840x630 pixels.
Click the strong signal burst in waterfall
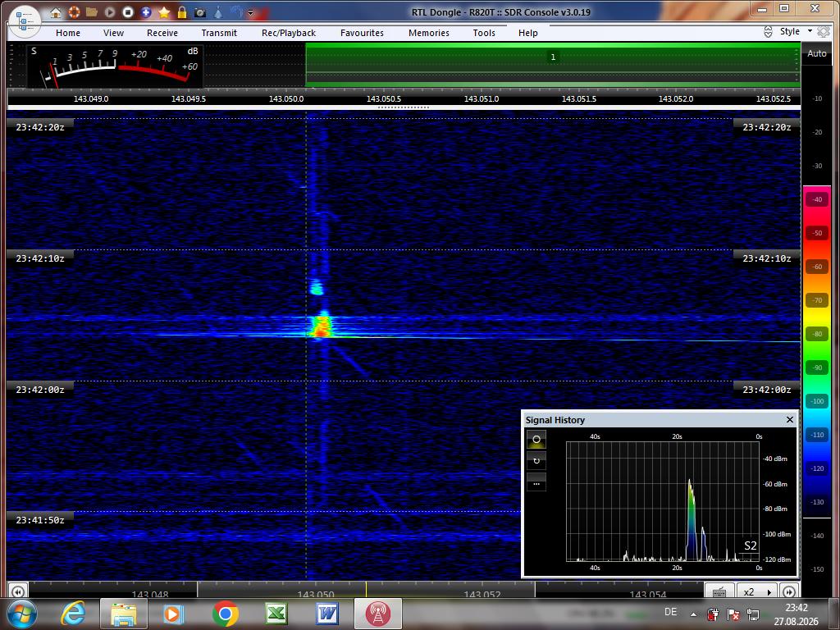pos(321,325)
